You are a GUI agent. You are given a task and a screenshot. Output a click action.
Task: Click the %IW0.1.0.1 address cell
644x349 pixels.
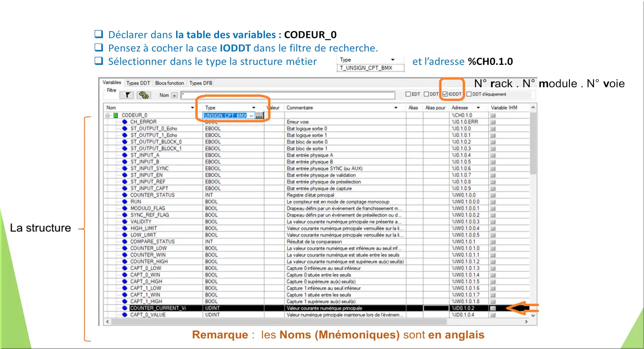[x=468, y=242]
